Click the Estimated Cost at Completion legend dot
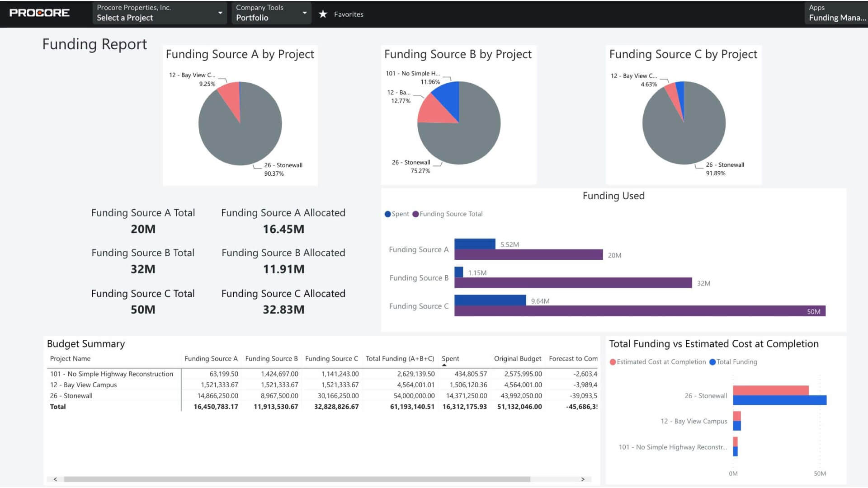The width and height of the screenshot is (868, 488). [613, 362]
